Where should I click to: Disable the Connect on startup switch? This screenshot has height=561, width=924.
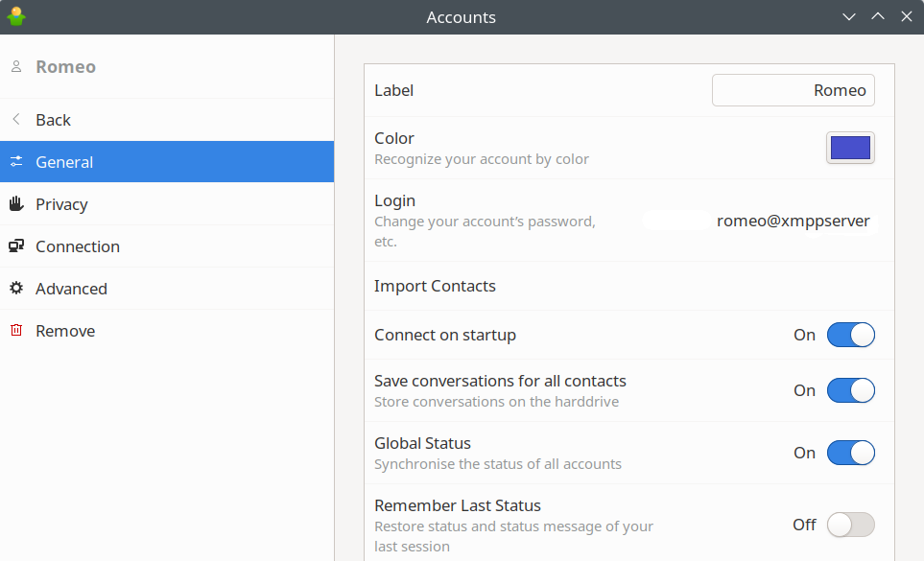click(x=850, y=335)
